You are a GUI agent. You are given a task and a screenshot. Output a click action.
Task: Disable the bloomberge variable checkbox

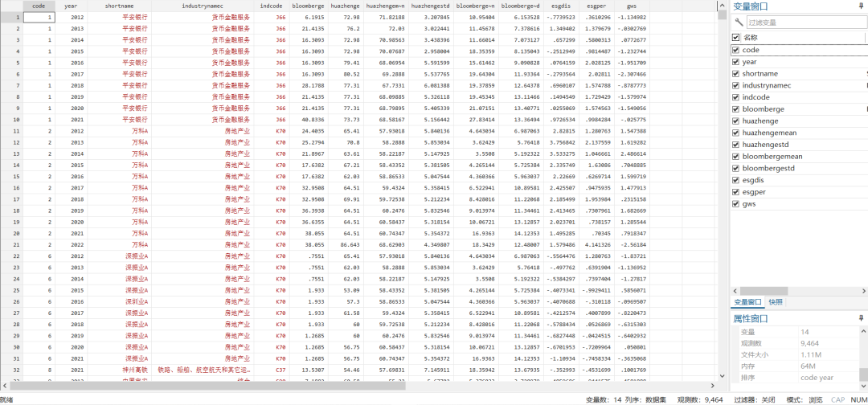[x=735, y=108]
